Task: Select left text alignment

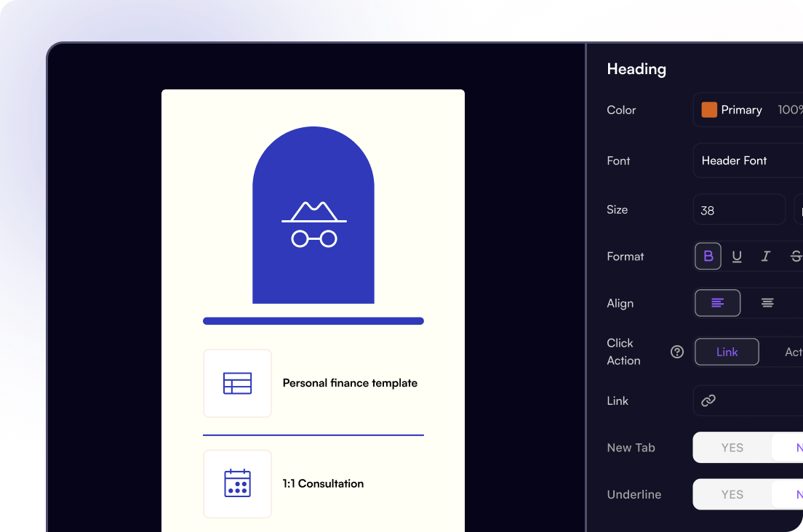Action: pyautogui.click(x=717, y=302)
